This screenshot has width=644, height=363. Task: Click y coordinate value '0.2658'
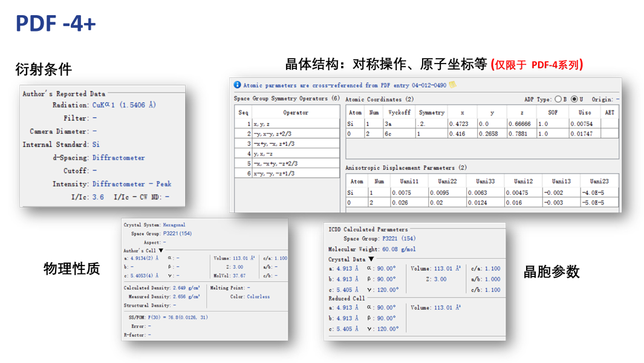[492, 134]
